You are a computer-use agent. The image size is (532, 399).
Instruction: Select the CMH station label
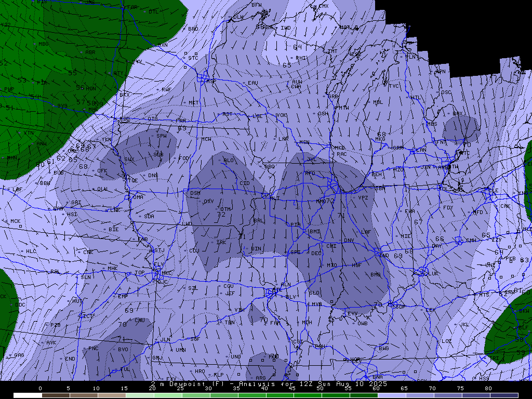tap(471, 240)
